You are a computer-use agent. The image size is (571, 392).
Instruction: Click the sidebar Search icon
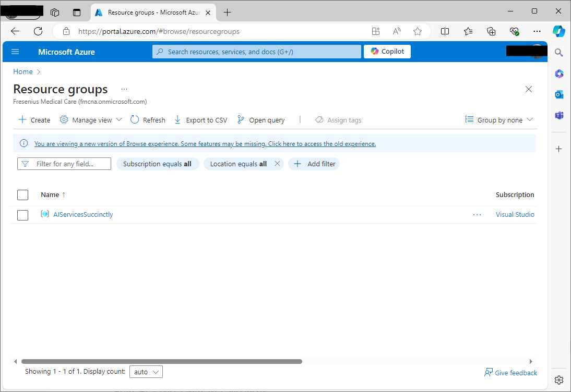(x=558, y=53)
